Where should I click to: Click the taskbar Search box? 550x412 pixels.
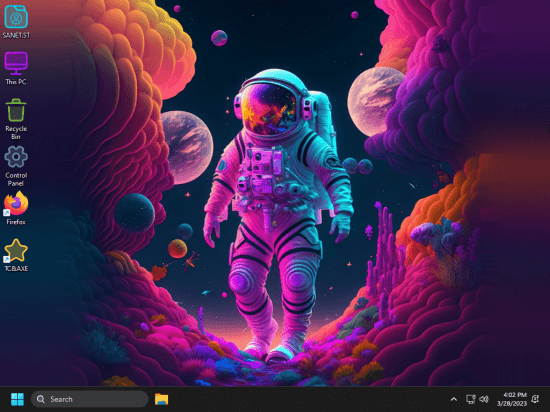tap(89, 399)
